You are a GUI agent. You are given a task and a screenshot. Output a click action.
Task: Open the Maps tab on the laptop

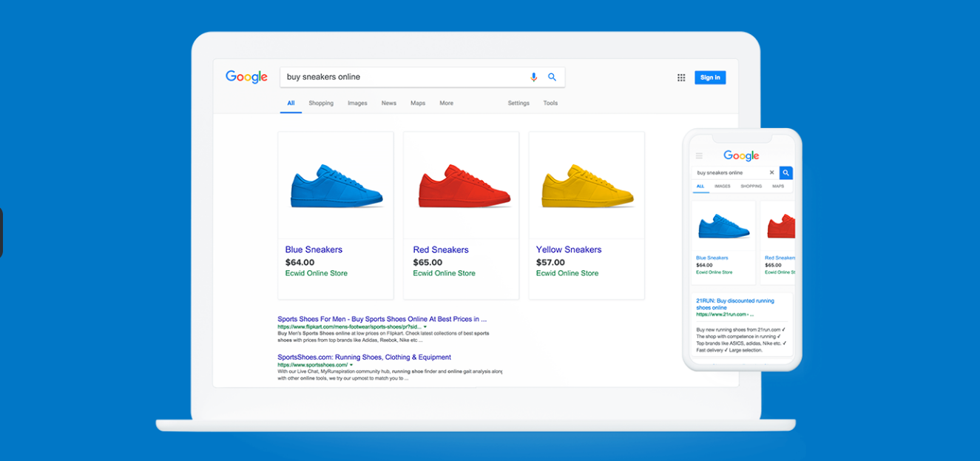[x=418, y=104]
